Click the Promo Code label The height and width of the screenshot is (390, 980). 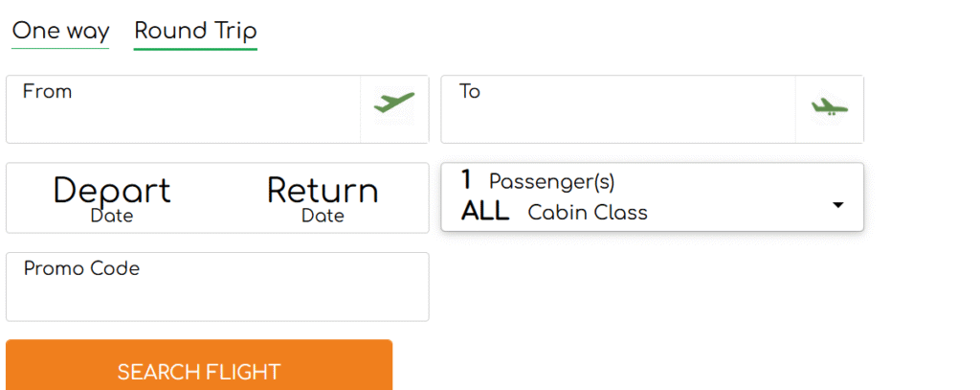[82, 268]
